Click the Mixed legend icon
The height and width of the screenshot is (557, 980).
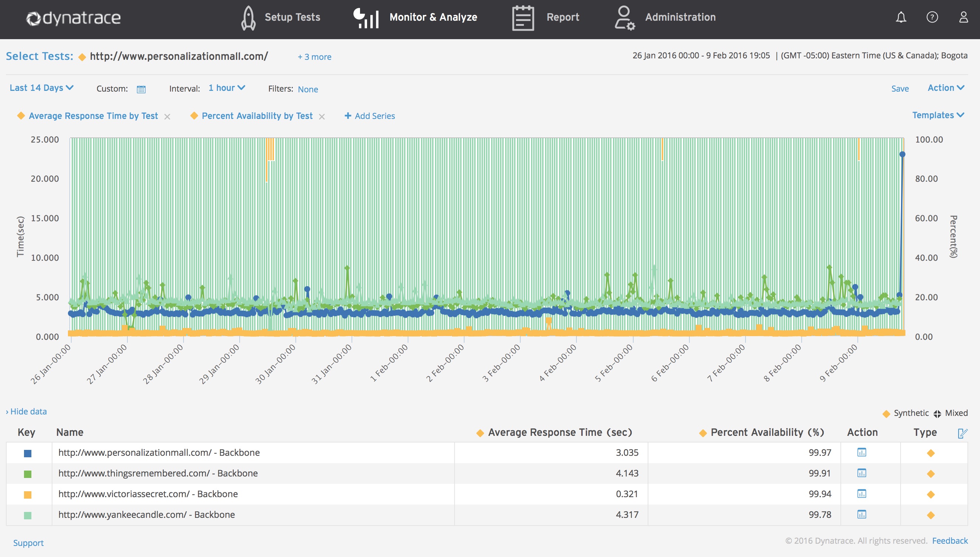(x=937, y=414)
